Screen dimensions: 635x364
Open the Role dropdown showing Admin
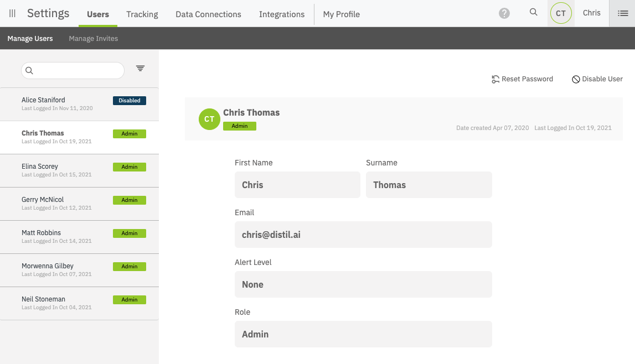[x=363, y=334]
